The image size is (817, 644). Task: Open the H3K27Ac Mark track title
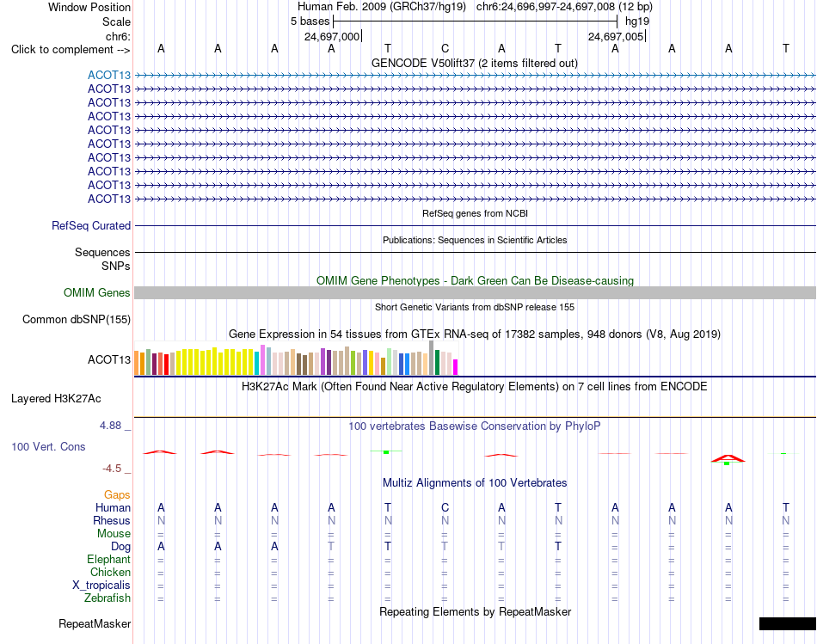point(475,387)
